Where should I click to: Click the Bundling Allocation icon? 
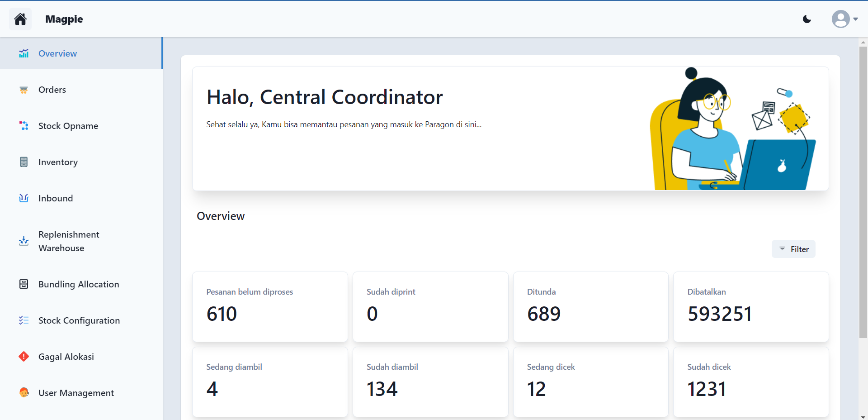tap(24, 284)
